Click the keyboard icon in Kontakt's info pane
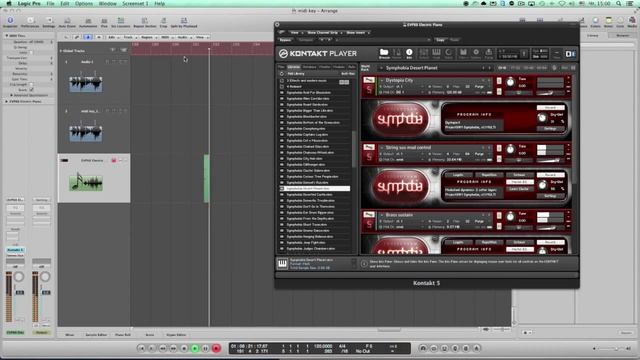640x360 pixels. click(x=282, y=264)
